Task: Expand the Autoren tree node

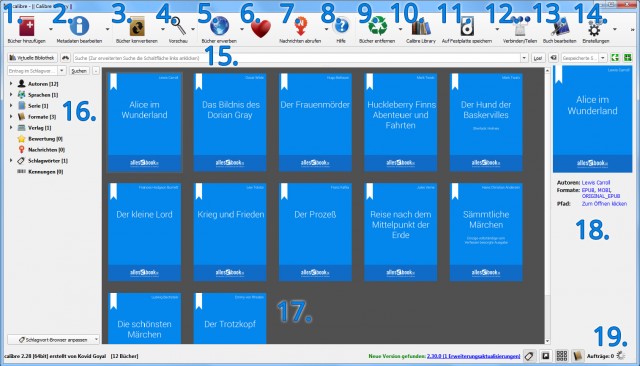Action: tap(11, 84)
